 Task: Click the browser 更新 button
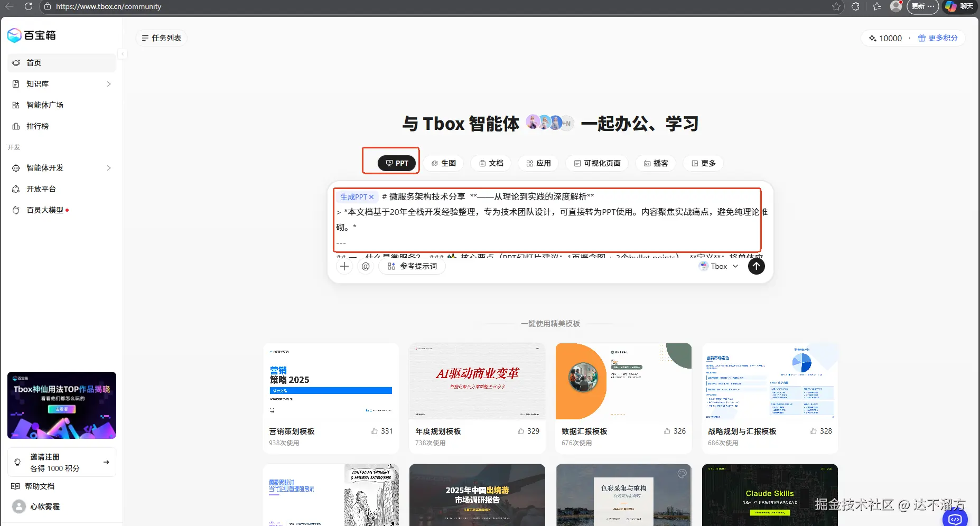tap(922, 6)
